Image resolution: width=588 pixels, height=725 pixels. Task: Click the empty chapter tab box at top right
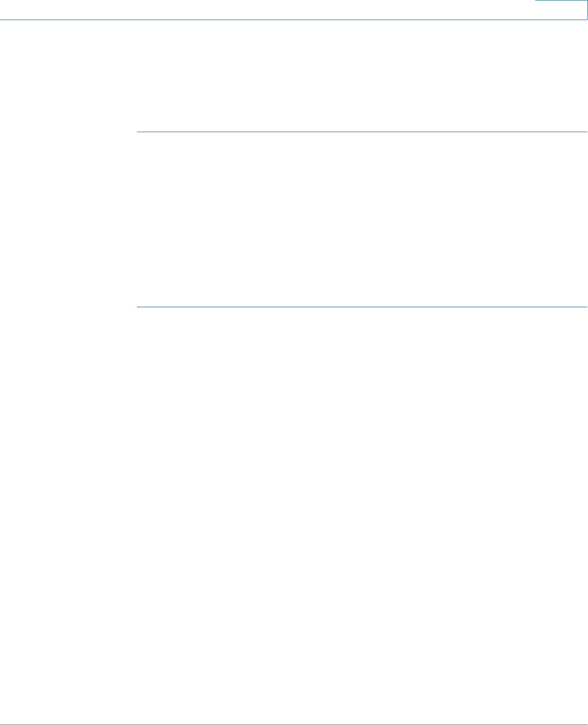tap(561, 10)
